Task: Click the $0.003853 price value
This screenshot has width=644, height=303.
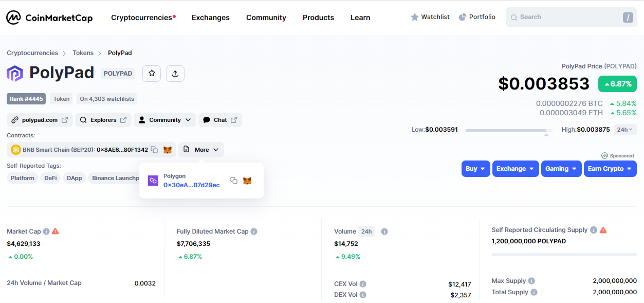Action: coord(544,83)
